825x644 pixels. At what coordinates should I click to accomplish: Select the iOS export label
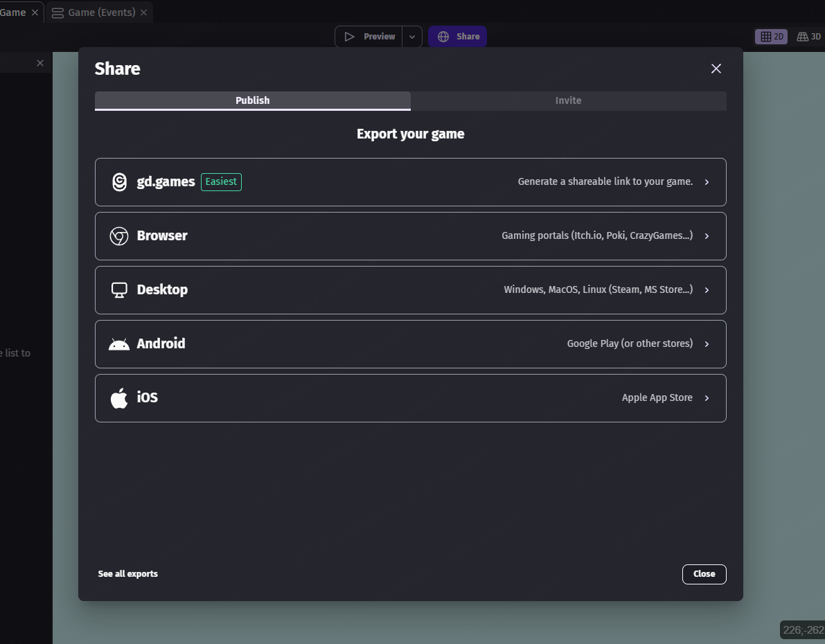pos(148,397)
